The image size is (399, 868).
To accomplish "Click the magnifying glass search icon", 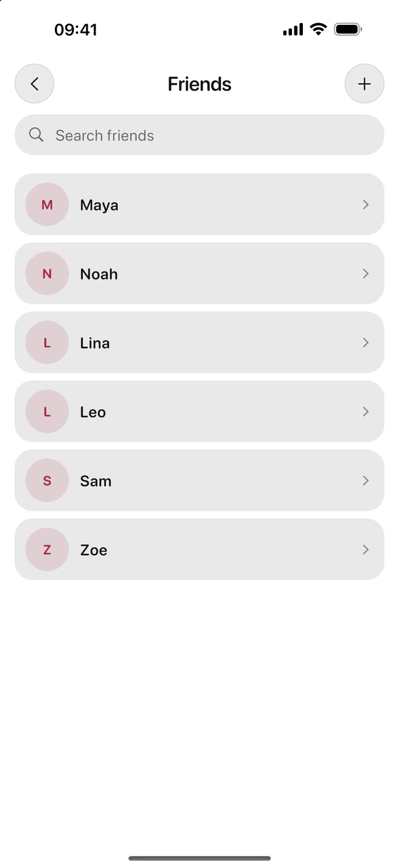I will pos(36,135).
